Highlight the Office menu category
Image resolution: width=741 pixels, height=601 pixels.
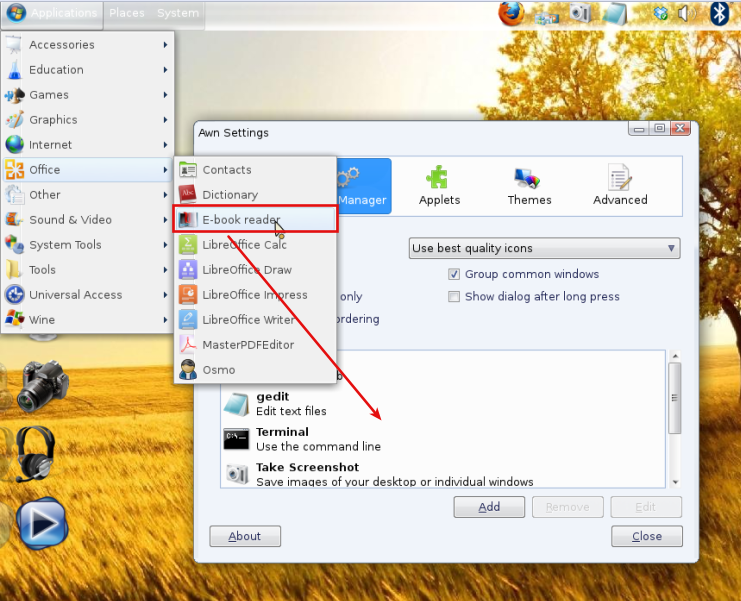[x=87, y=170]
